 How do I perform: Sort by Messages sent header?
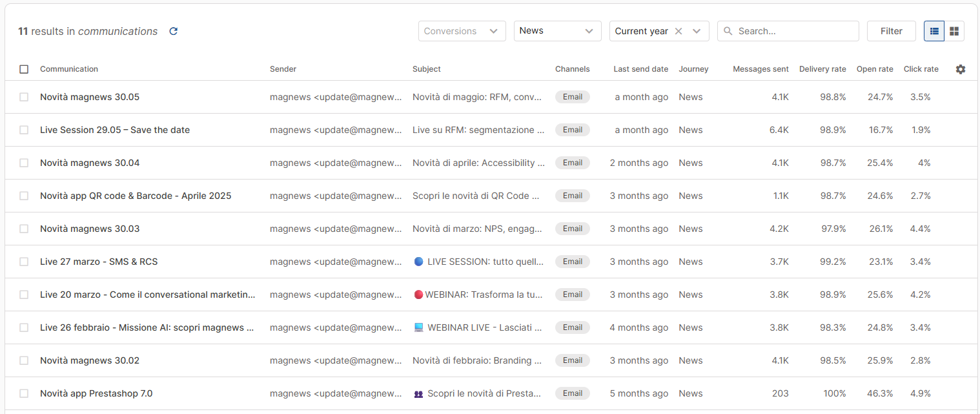tap(761, 69)
